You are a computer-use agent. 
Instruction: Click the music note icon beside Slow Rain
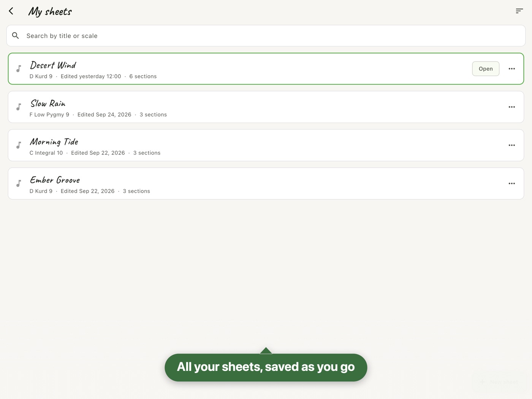(x=19, y=107)
